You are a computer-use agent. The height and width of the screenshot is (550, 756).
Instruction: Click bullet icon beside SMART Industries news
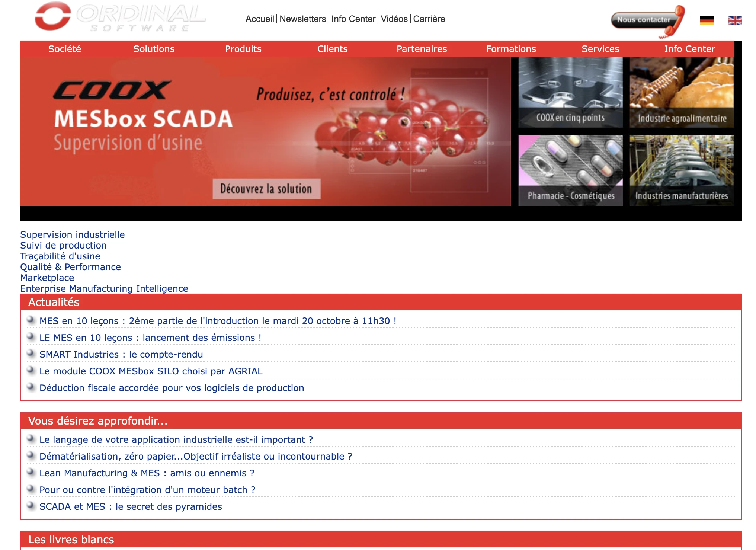(31, 354)
